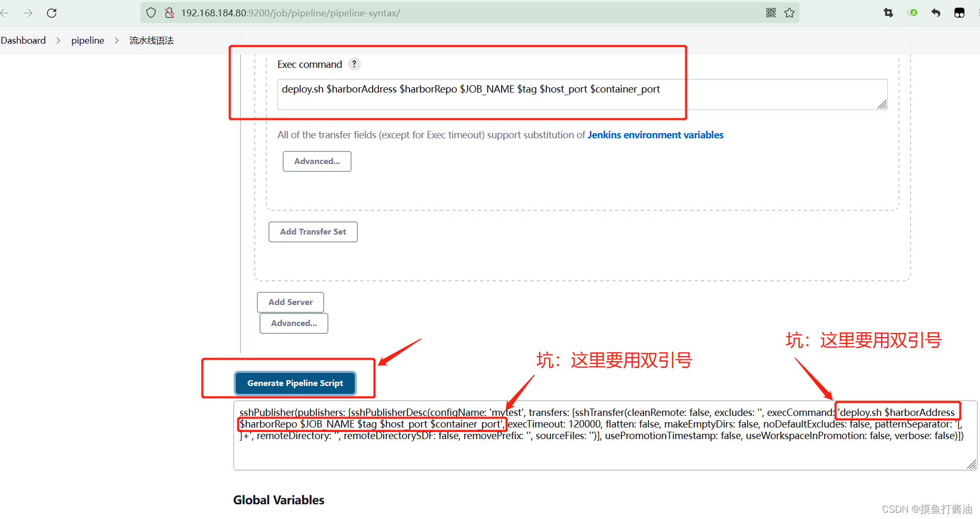Image resolution: width=980 pixels, height=519 pixels.
Task: Click the green extension icon in toolbar
Action: click(913, 13)
